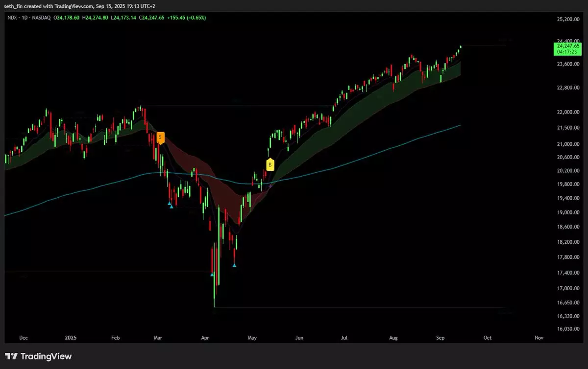Click the yellow B buy signal marker
This screenshot has height=369, width=588.
269,164
